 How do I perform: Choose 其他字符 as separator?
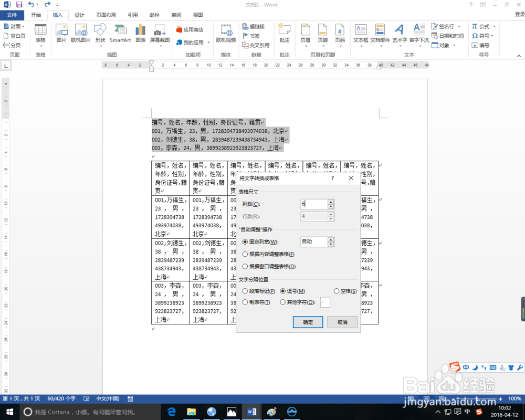pyautogui.click(x=283, y=302)
